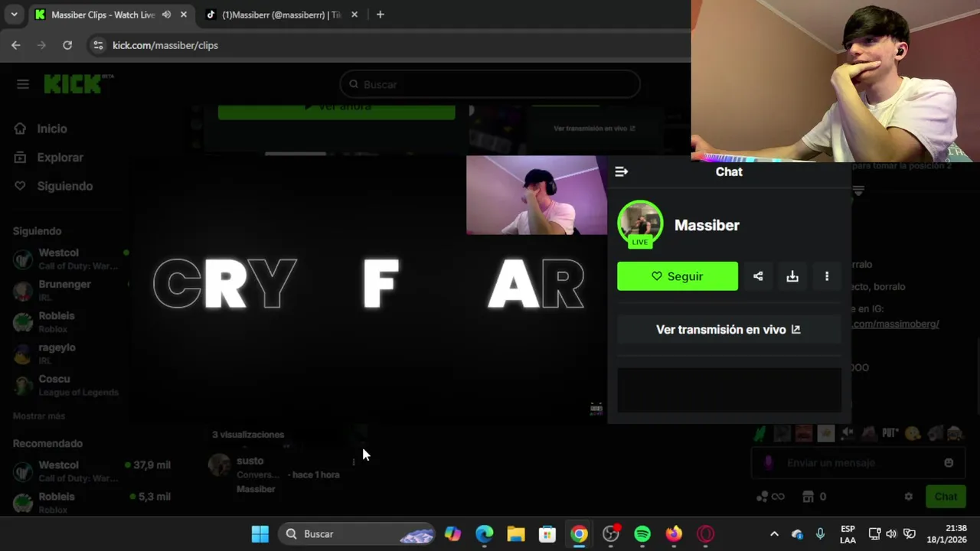Open Copilot from the taskbar
Image resolution: width=980 pixels, height=551 pixels.
(453, 533)
